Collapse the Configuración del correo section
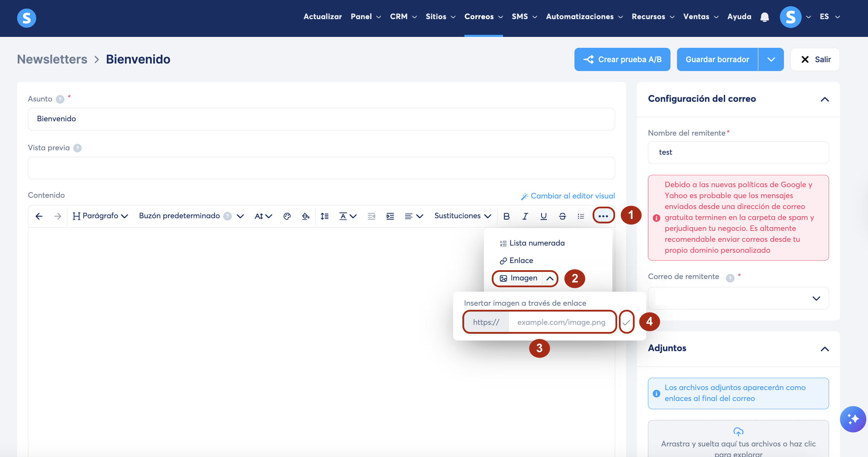 tap(825, 99)
